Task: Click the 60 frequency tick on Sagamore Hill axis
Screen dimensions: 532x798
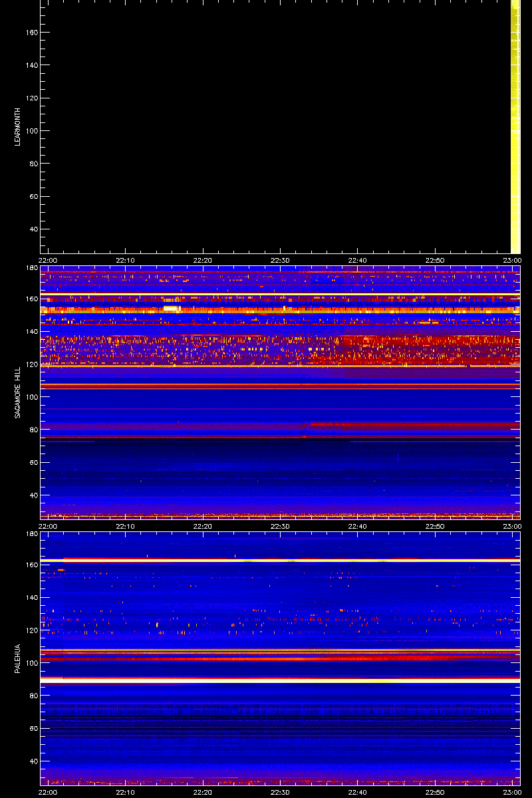Action: tap(33, 463)
